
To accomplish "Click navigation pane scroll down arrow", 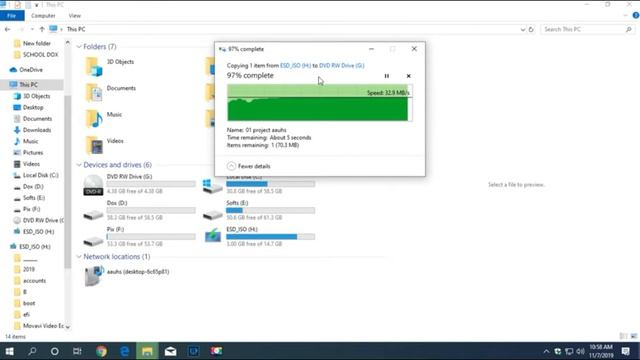I will pos(68,327).
